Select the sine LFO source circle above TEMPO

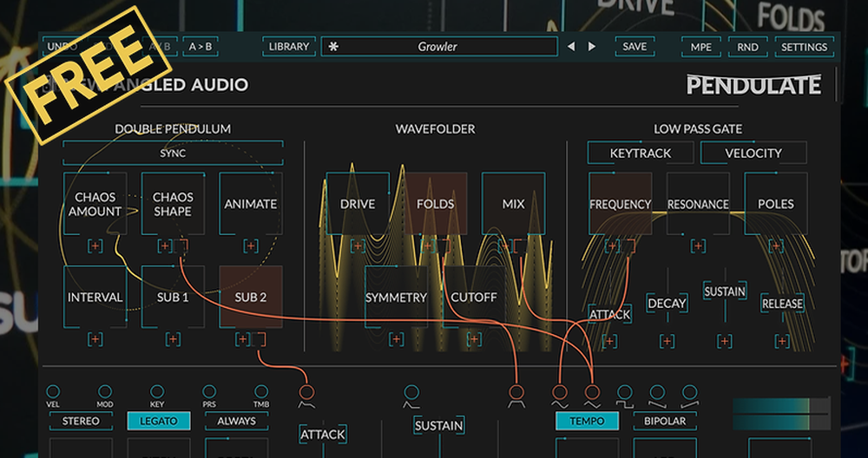560,392
